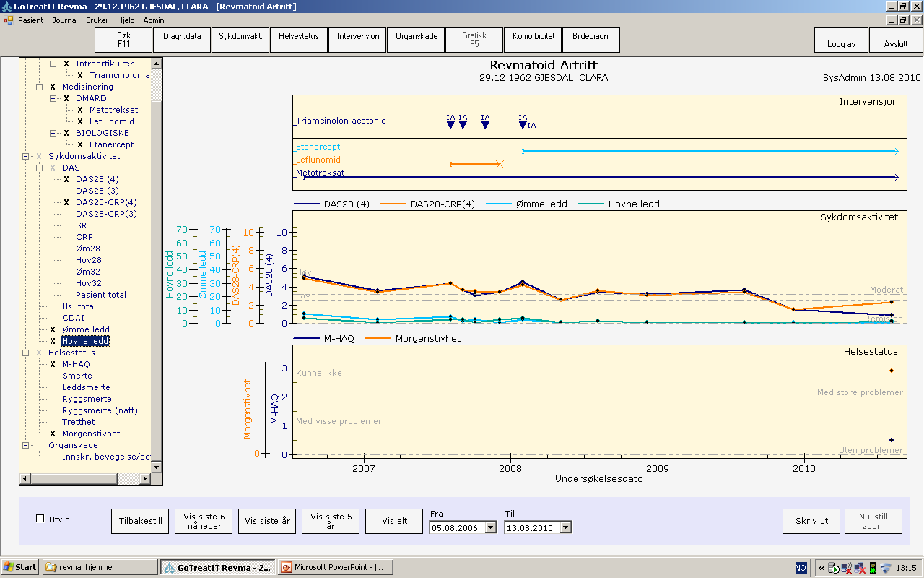Open the F-Secure tray icon
924x578 pixels.
coord(886,568)
